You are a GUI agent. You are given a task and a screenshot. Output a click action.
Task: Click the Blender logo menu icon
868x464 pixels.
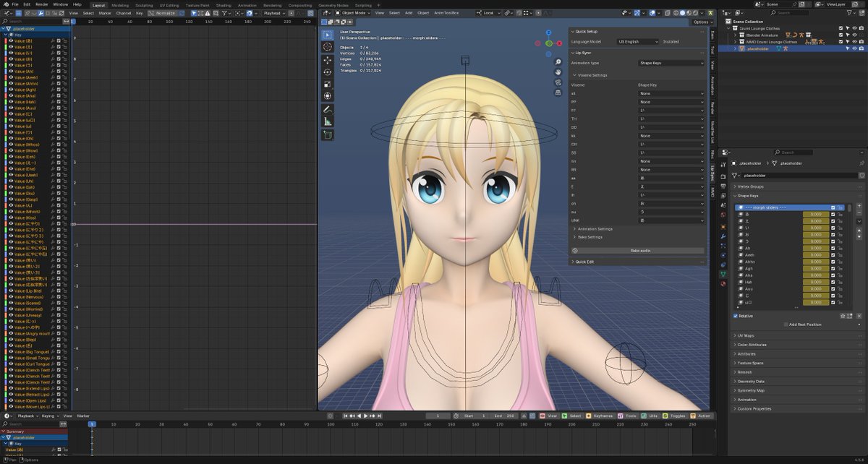[5, 4]
